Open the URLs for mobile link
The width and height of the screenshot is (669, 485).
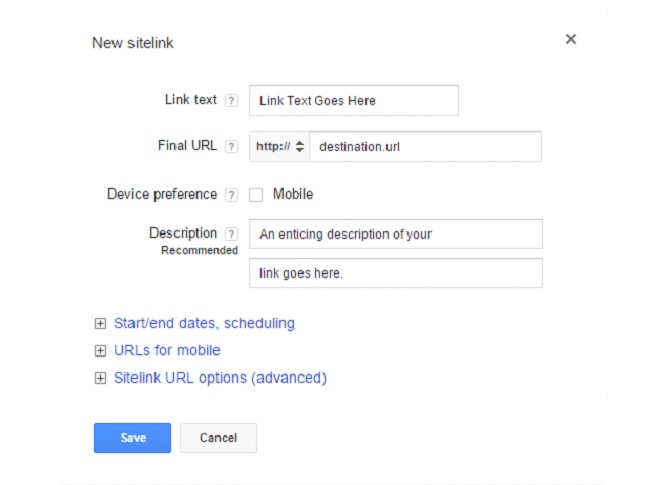click(x=160, y=351)
